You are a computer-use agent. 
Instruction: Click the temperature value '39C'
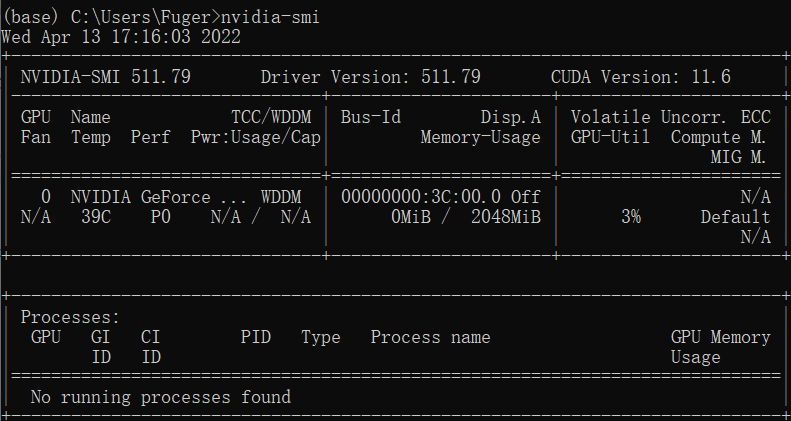coord(96,217)
